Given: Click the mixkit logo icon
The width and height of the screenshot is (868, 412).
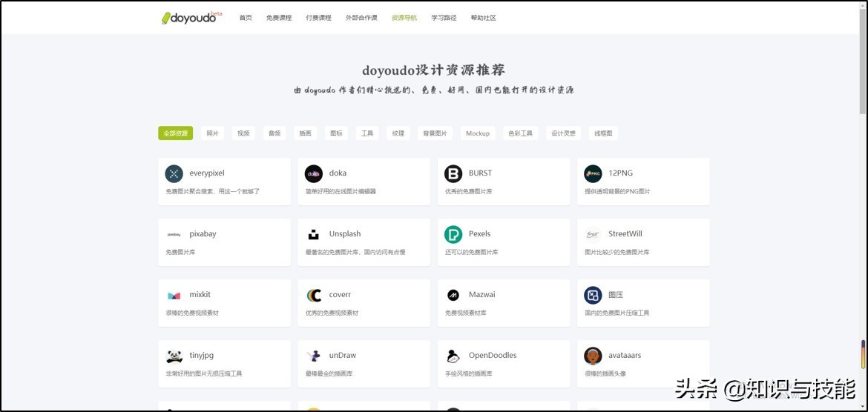Looking at the screenshot, I should (x=174, y=296).
